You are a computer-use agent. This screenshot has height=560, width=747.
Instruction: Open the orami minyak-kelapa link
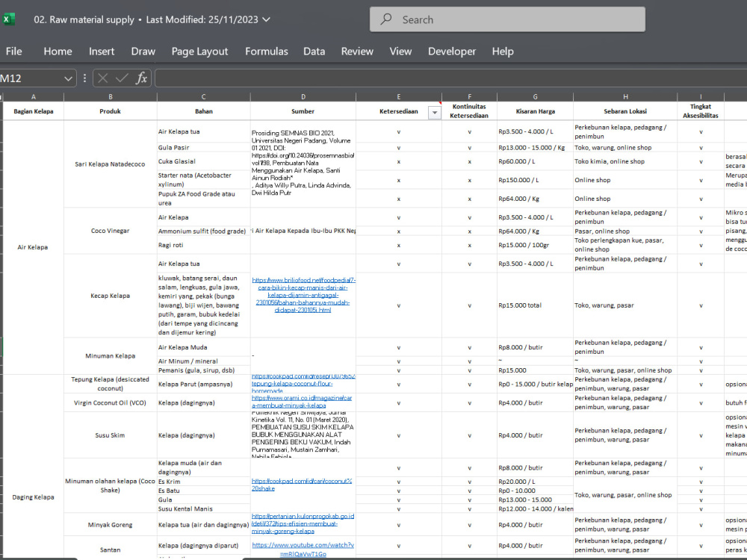(302, 402)
